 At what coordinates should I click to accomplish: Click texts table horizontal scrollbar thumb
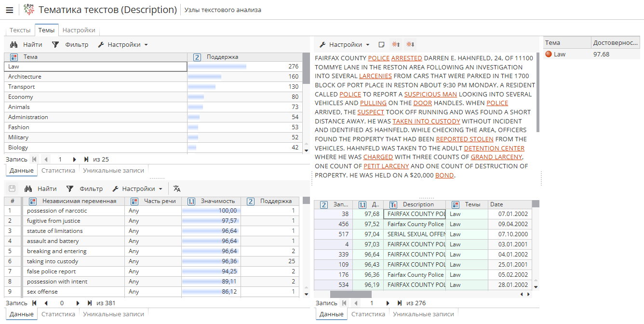click(350, 294)
